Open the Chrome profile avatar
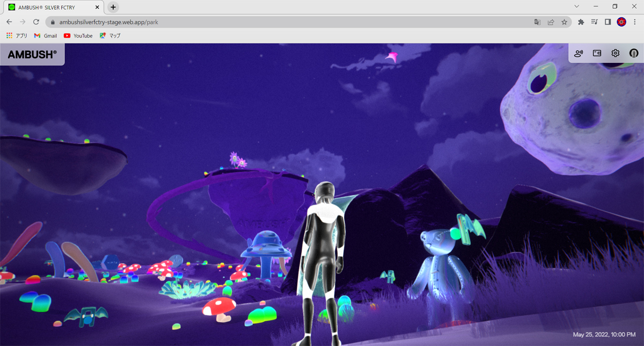 (621, 22)
